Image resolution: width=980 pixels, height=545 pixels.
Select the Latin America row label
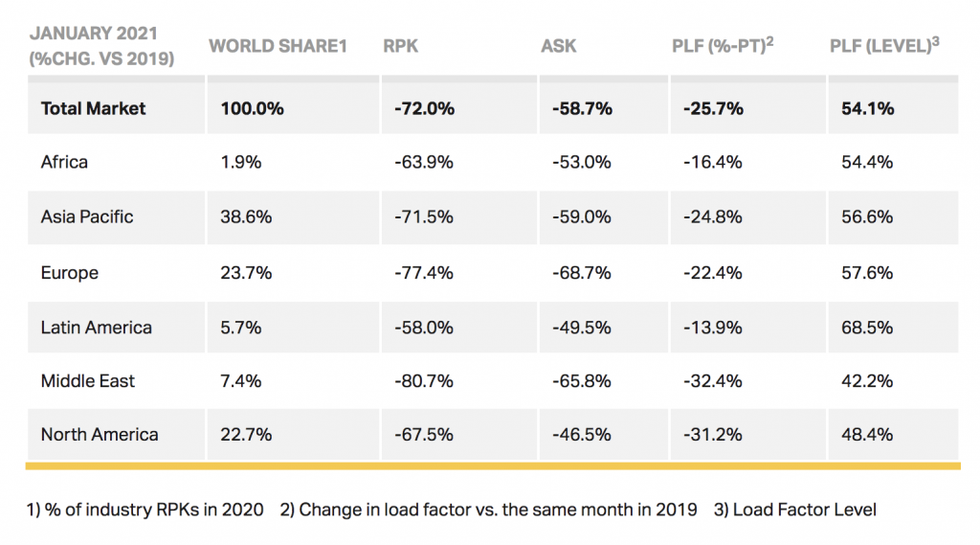(97, 328)
